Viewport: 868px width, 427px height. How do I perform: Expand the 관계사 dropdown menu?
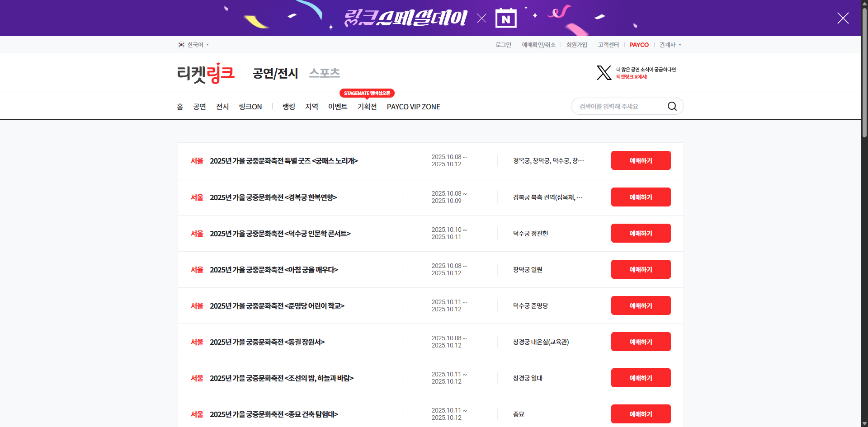coord(670,45)
